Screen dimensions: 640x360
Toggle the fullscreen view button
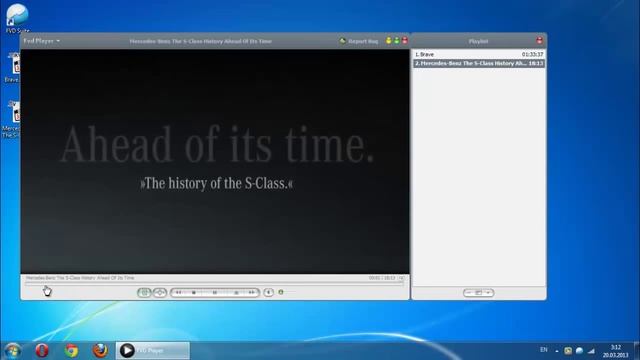click(144, 292)
